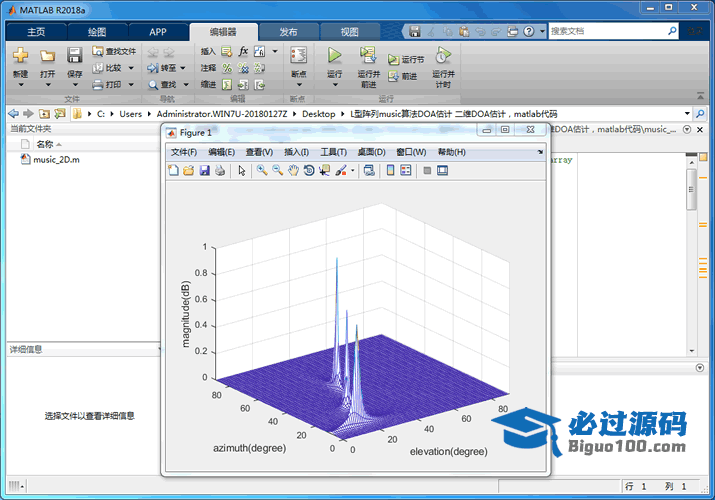Switch to the Home (主页) tab
This screenshot has width=715, height=500.
[36, 32]
